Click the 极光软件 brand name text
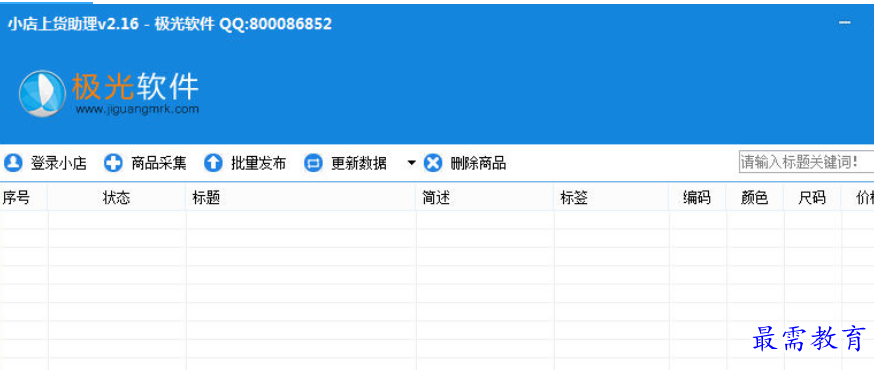 135,87
